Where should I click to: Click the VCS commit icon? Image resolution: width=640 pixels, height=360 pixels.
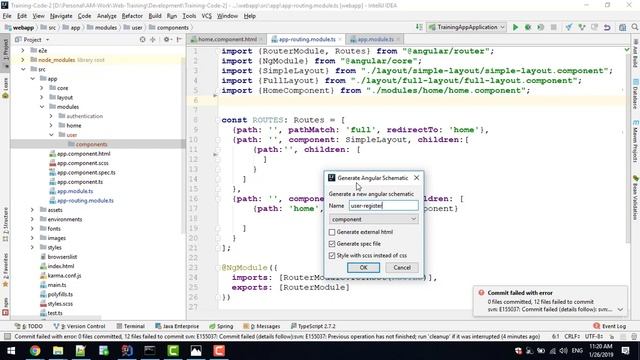click(582, 27)
